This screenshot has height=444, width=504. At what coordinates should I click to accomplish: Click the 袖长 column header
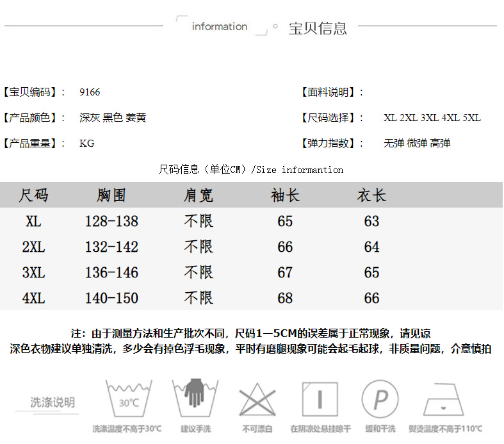285,195
